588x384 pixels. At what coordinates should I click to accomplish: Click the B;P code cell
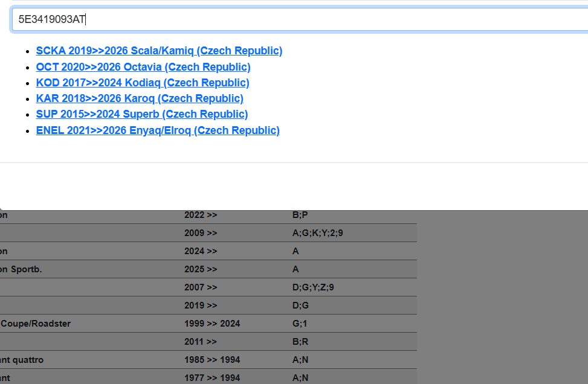pyautogui.click(x=300, y=215)
